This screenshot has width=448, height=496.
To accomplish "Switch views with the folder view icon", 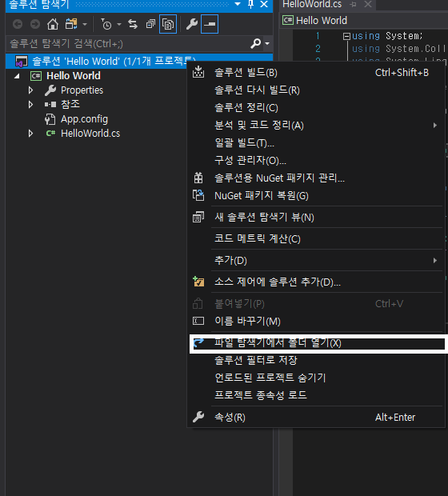I will point(71,24).
